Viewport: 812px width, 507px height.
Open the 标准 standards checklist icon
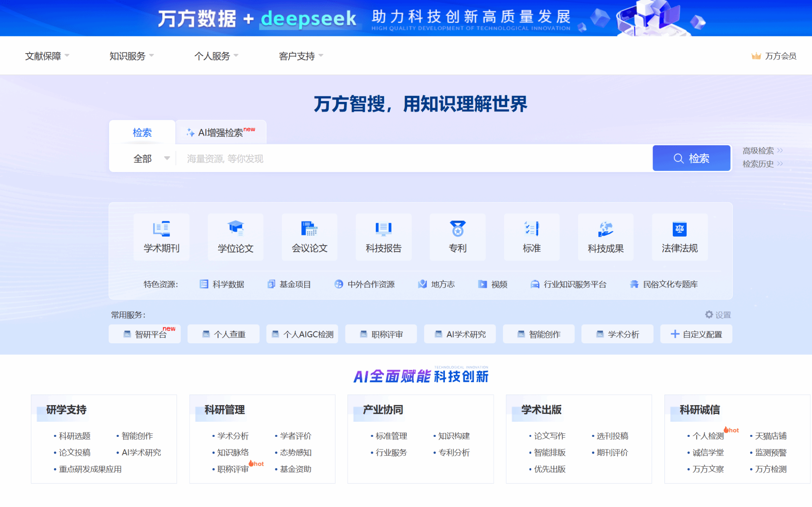[531, 229]
